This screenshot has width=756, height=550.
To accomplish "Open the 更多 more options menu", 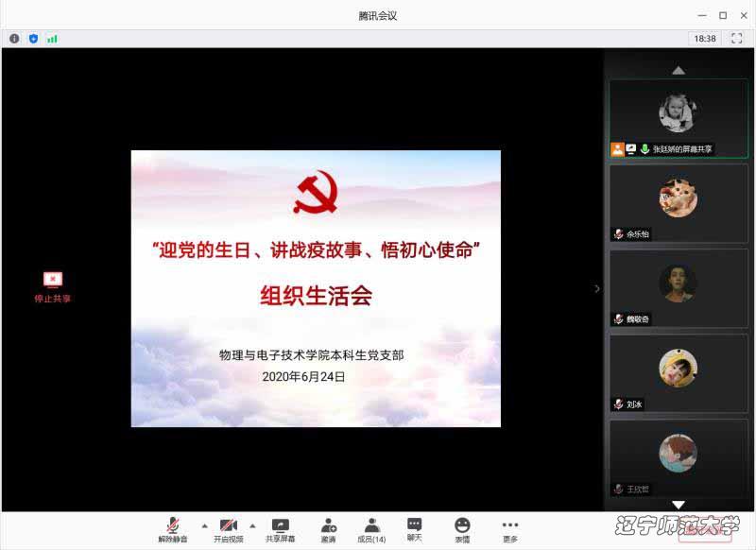I will (x=510, y=528).
